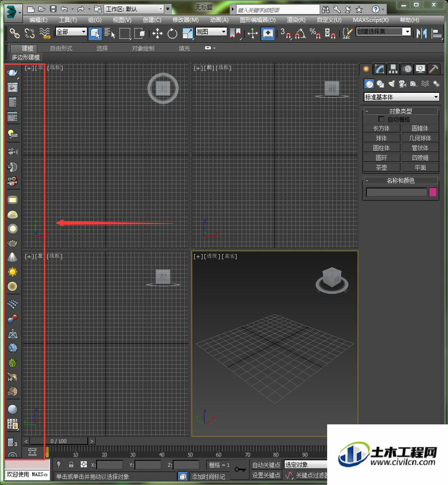Viewport: 448px width, 485px height.
Task: Open the 视图 reference coordinate dropdown
Action: coord(211,32)
